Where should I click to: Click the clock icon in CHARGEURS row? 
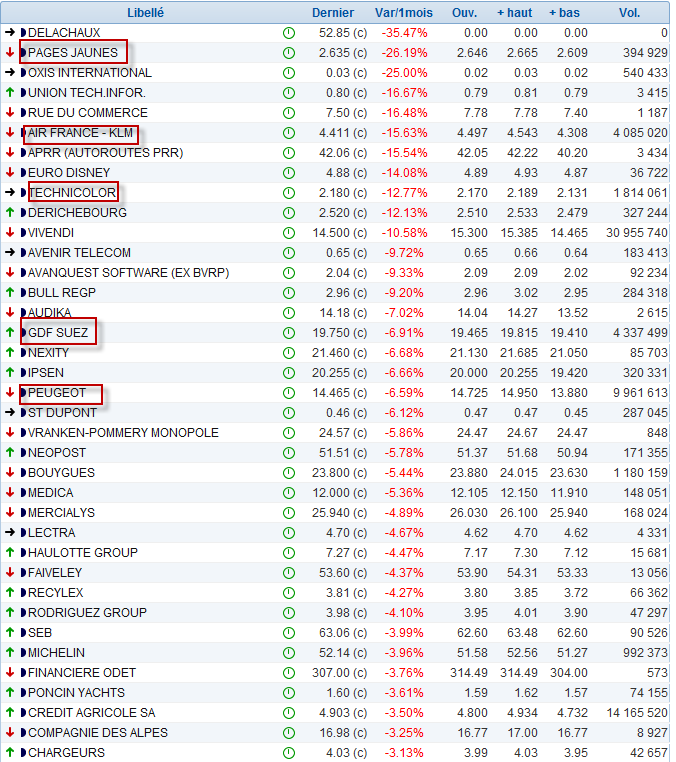pyautogui.click(x=289, y=753)
